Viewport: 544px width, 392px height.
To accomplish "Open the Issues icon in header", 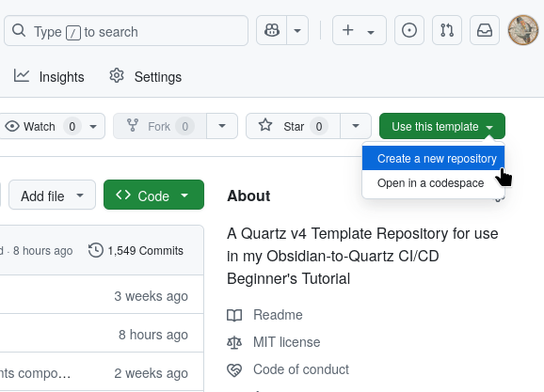I will click(409, 30).
